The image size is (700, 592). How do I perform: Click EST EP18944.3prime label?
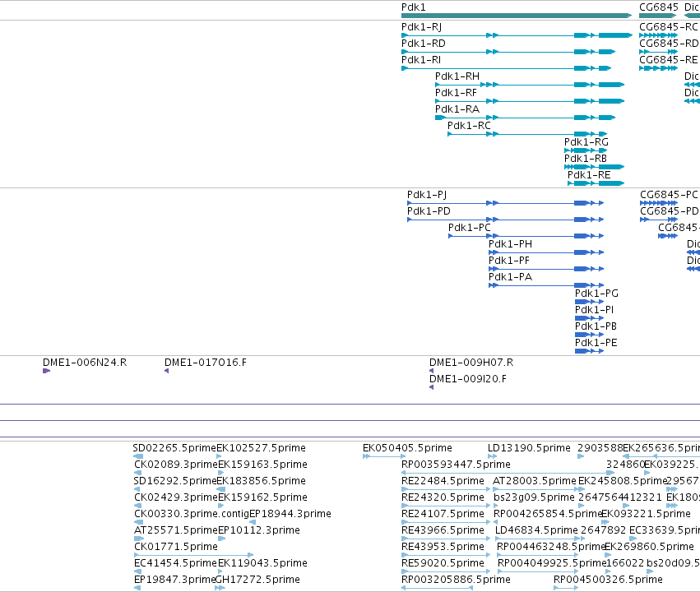290,514
